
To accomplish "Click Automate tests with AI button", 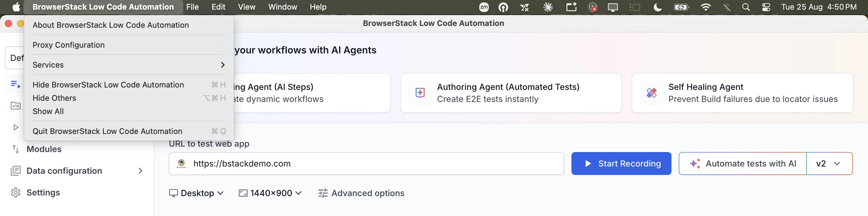I will coord(743,164).
